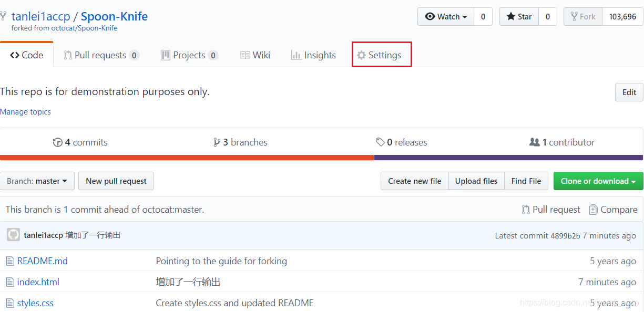Click the book icon beside Wiki
The height and width of the screenshot is (312, 644).
pyautogui.click(x=245, y=55)
